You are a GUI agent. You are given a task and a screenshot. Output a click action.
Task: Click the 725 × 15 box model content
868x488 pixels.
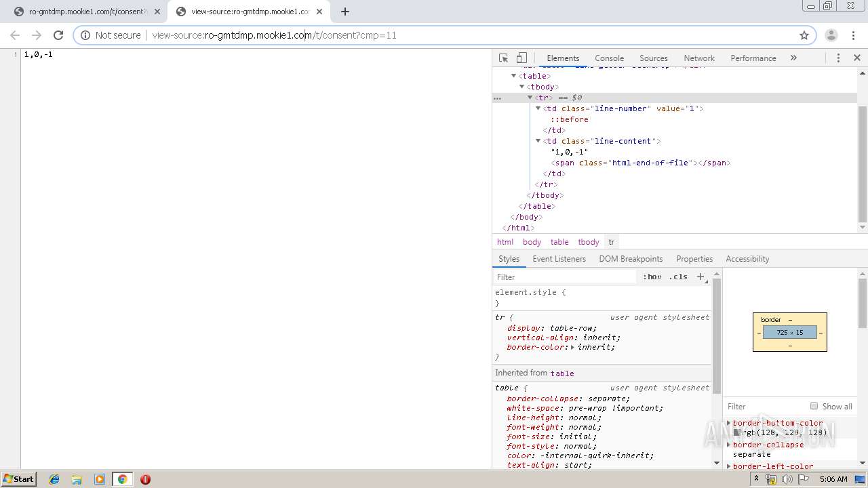[x=790, y=333]
